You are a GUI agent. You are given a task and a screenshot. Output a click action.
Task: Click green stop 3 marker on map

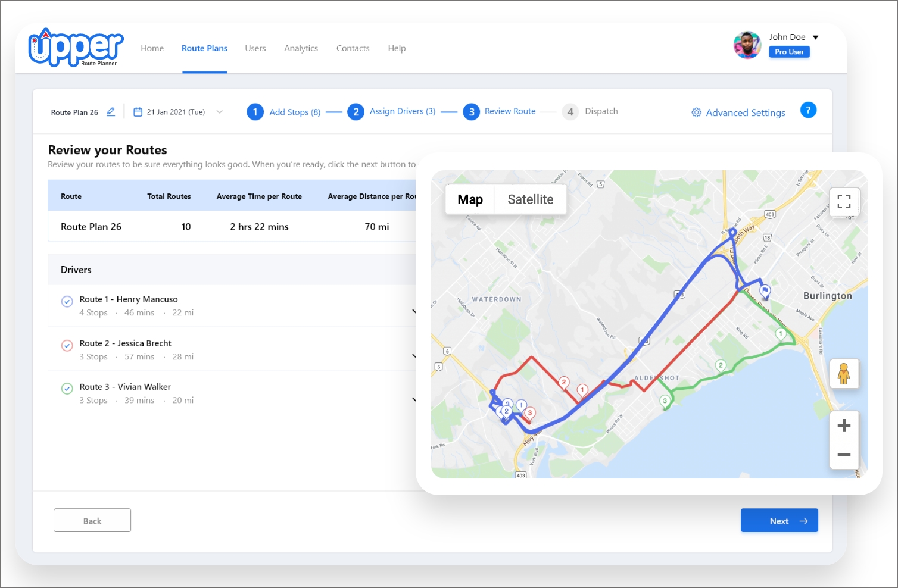click(x=665, y=402)
